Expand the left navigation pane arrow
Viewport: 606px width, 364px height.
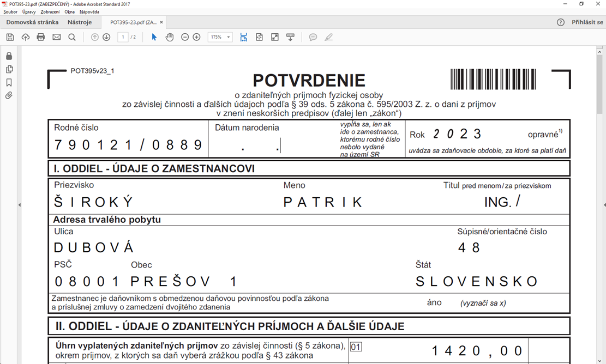point(20,205)
